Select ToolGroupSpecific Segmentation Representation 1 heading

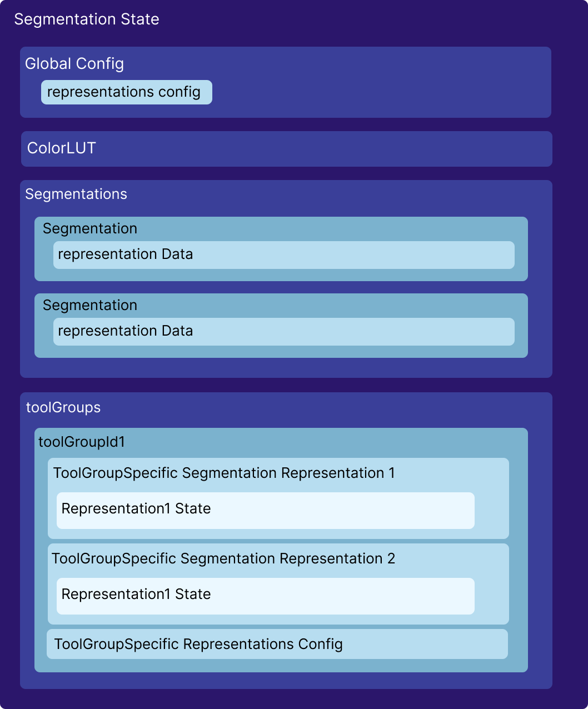(x=224, y=473)
